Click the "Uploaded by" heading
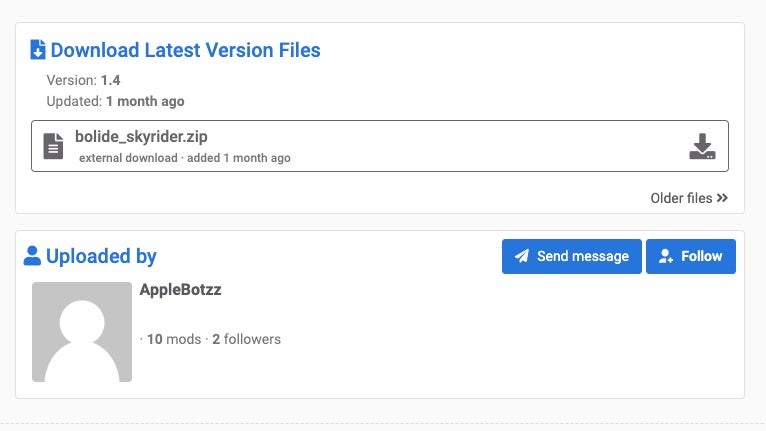The image size is (766, 431). [x=101, y=256]
